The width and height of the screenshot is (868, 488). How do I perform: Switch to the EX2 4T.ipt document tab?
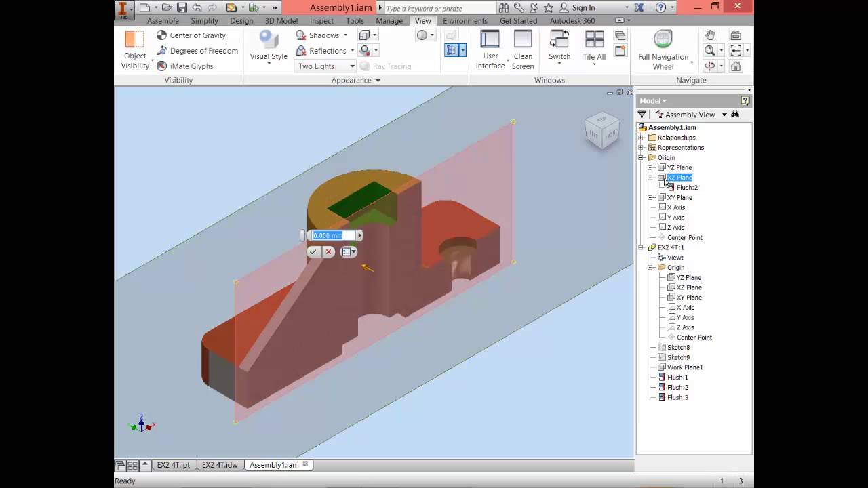[x=173, y=465]
